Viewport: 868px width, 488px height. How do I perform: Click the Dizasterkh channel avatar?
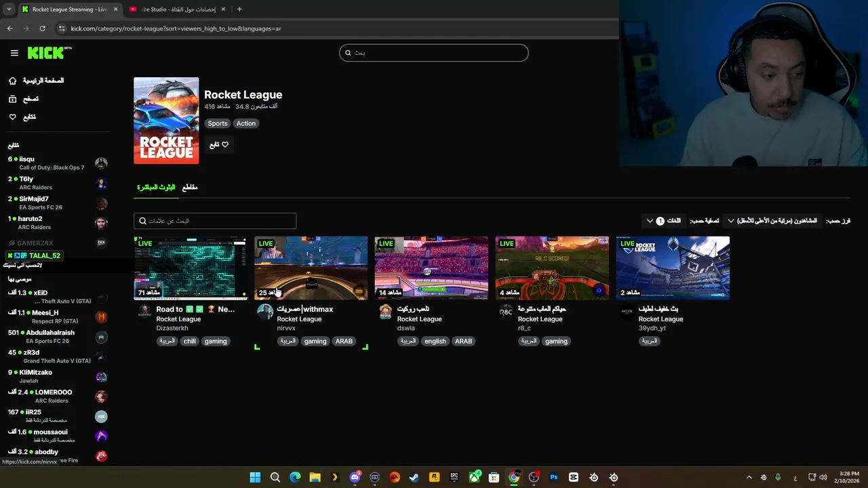click(x=144, y=311)
